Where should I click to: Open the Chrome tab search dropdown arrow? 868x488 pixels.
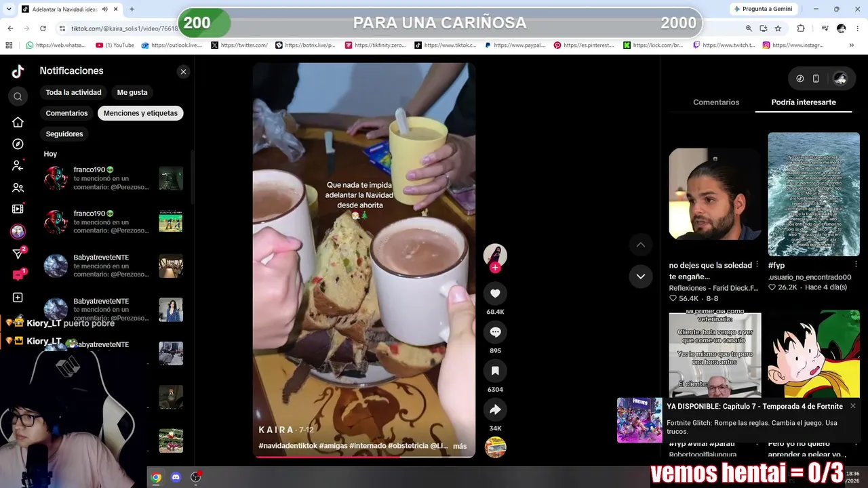[10, 9]
